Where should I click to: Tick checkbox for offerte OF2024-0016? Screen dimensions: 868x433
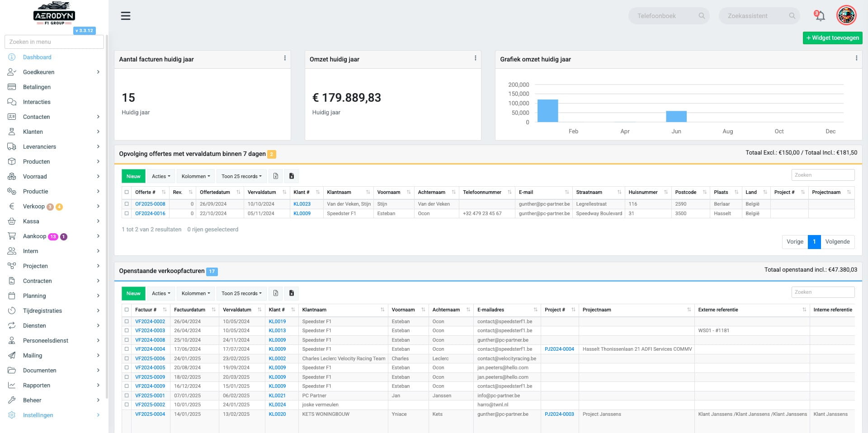click(x=127, y=213)
